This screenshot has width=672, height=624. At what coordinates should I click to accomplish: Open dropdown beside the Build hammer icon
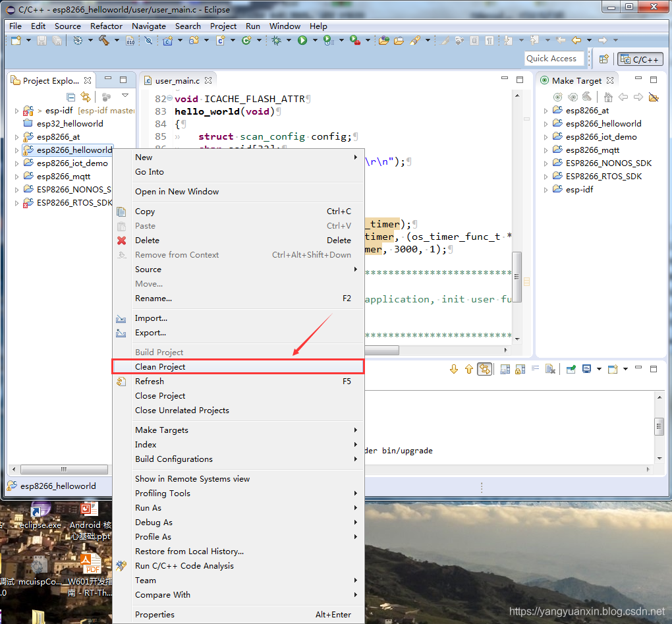[117, 40]
